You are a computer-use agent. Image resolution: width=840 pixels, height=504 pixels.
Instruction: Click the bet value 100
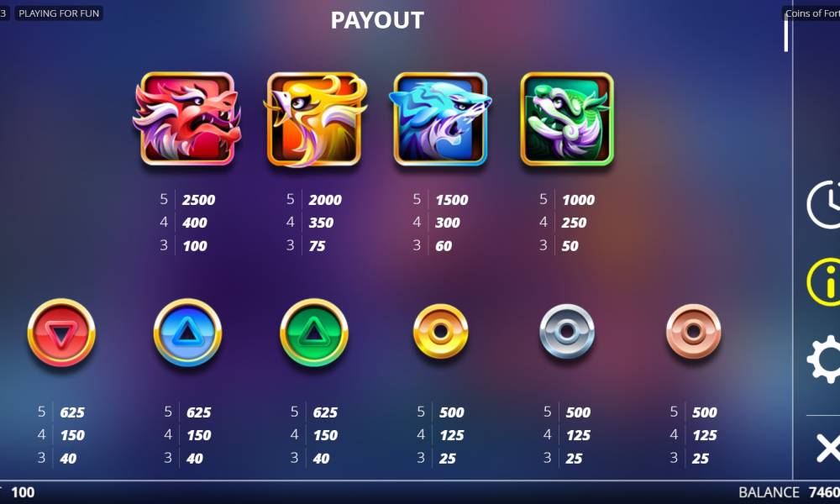coord(23,492)
